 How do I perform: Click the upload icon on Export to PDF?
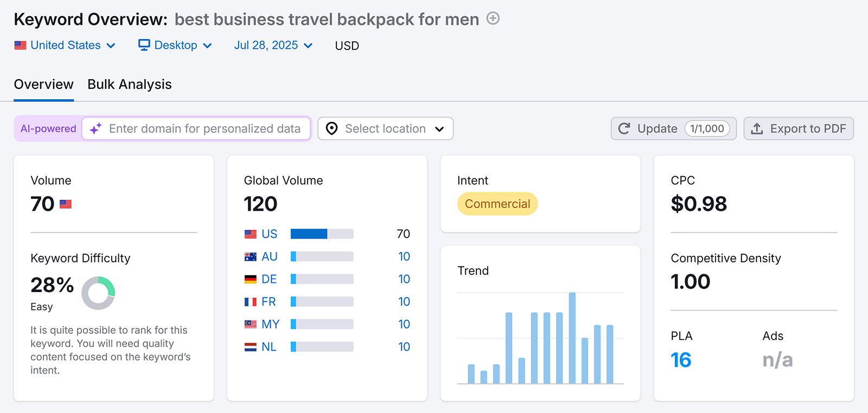tap(757, 129)
